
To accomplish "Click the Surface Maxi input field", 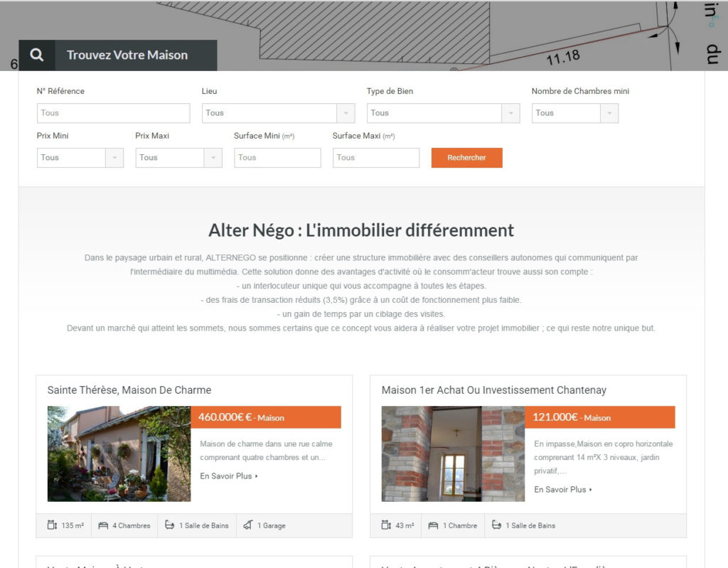I will 376,157.
